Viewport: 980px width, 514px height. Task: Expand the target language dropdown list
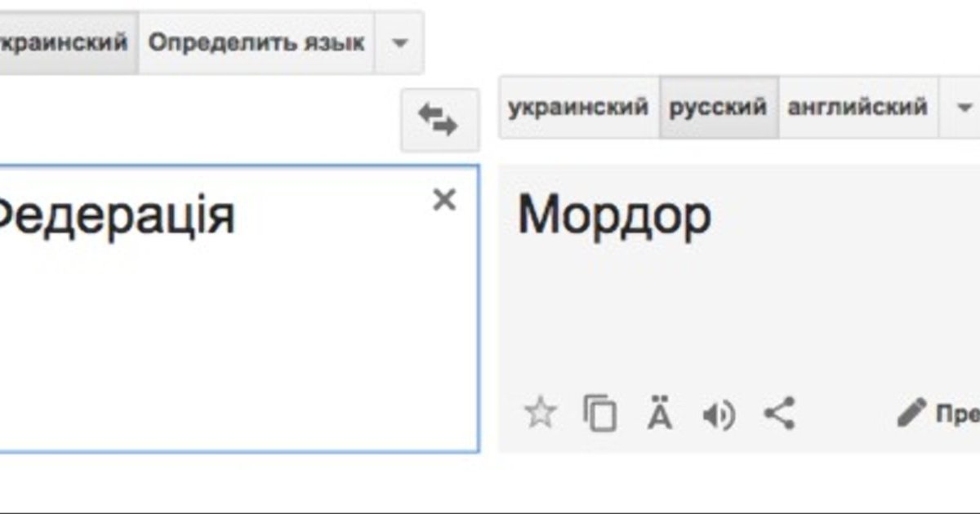tap(964, 107)
